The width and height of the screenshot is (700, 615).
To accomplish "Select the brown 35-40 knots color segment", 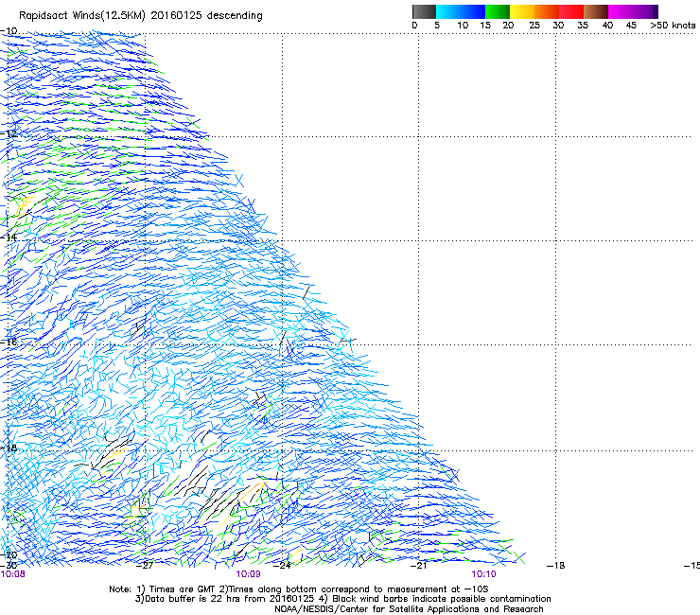I will click(596, 11).
